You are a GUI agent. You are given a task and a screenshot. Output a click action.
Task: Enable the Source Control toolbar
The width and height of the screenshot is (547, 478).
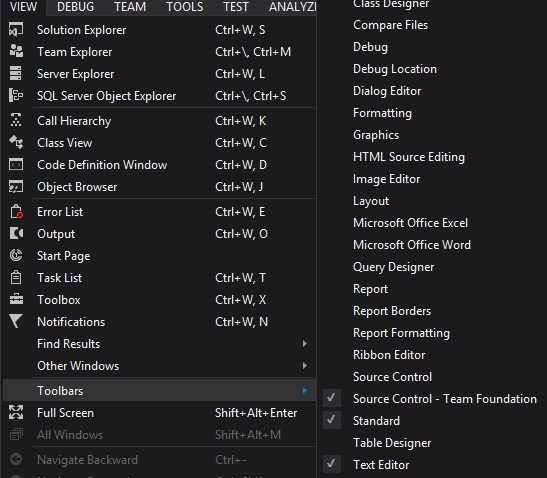(x=392, y=376)
